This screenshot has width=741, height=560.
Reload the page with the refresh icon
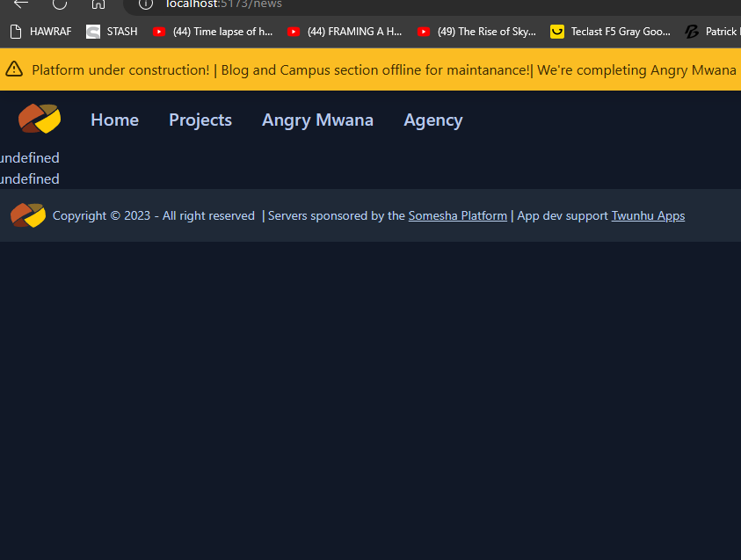pos(60,4)
